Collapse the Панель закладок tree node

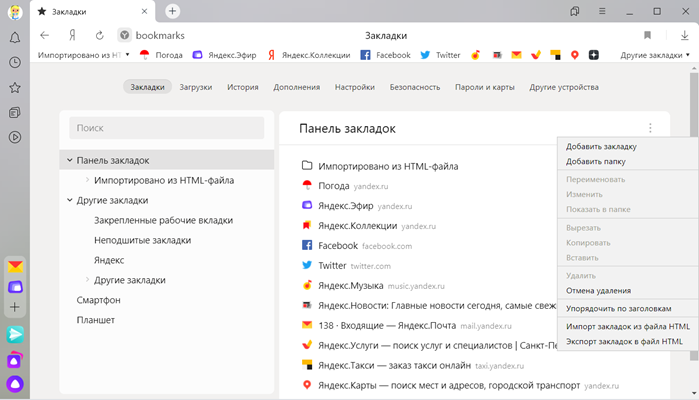70,160
